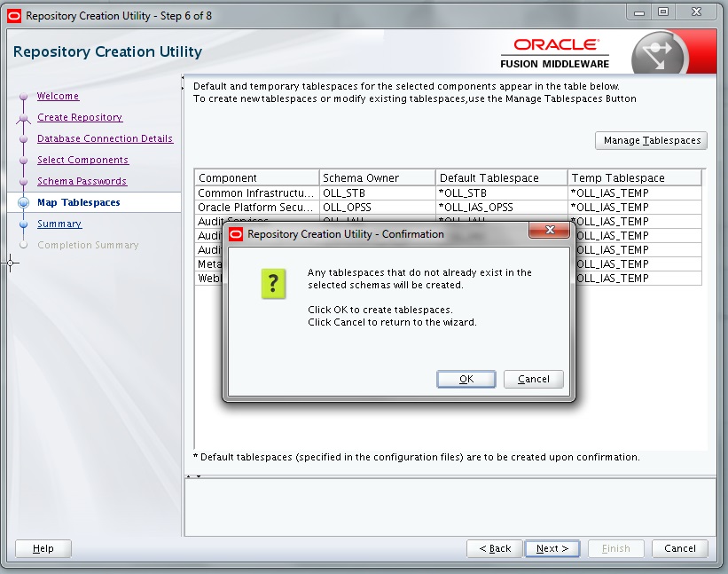Click the OLL_STB schema owner cell
The image size is (728, 574).
pyautogui.click(x=377, y=193)
